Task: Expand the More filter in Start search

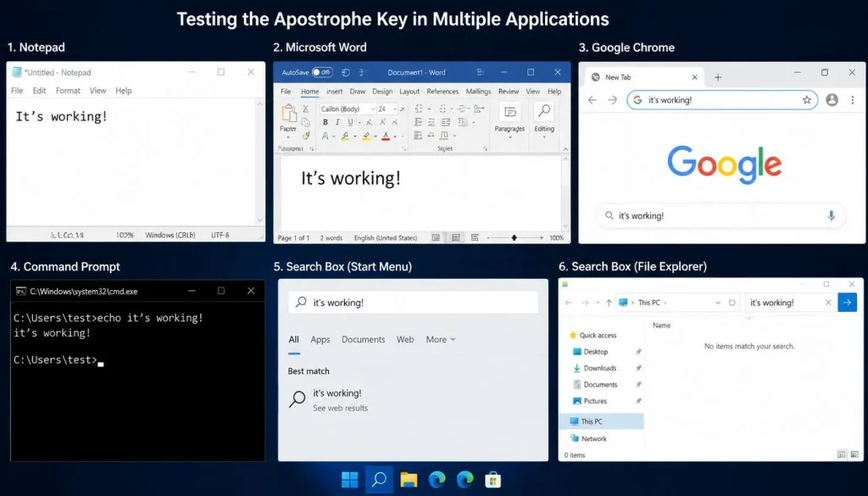Action: pos(441,339)
